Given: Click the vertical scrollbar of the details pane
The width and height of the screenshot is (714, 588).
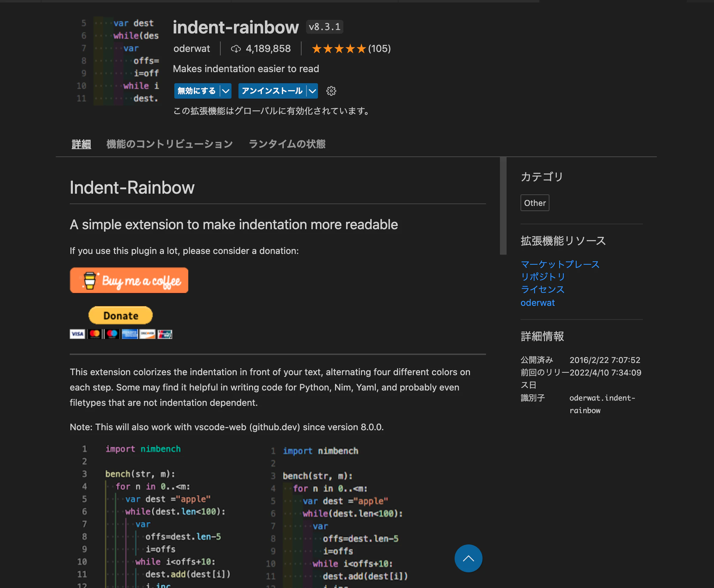Looking at the screenshot, I should [503, 206].
